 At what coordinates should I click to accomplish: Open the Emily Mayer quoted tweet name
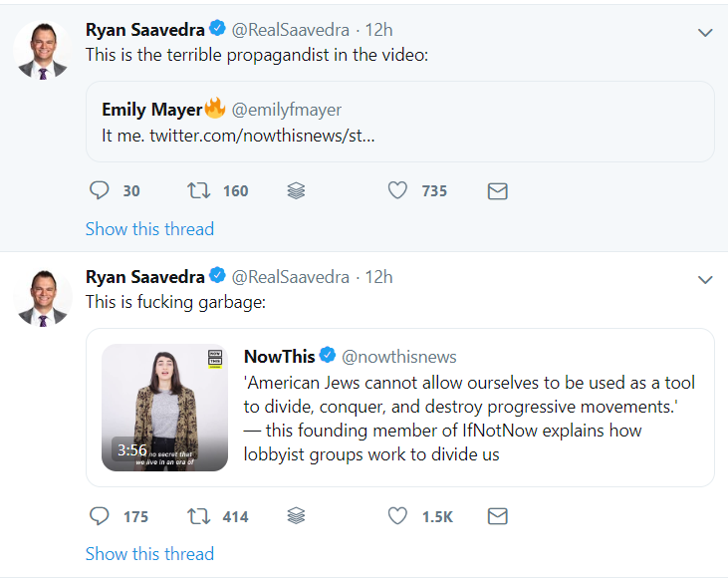[x=152, y=109]
